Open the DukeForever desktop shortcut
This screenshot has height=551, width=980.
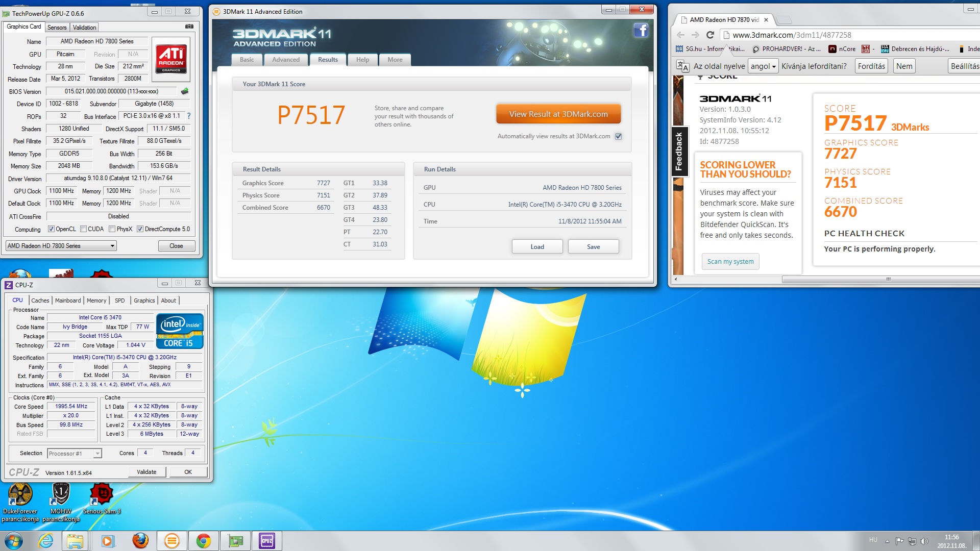(20, 503)
